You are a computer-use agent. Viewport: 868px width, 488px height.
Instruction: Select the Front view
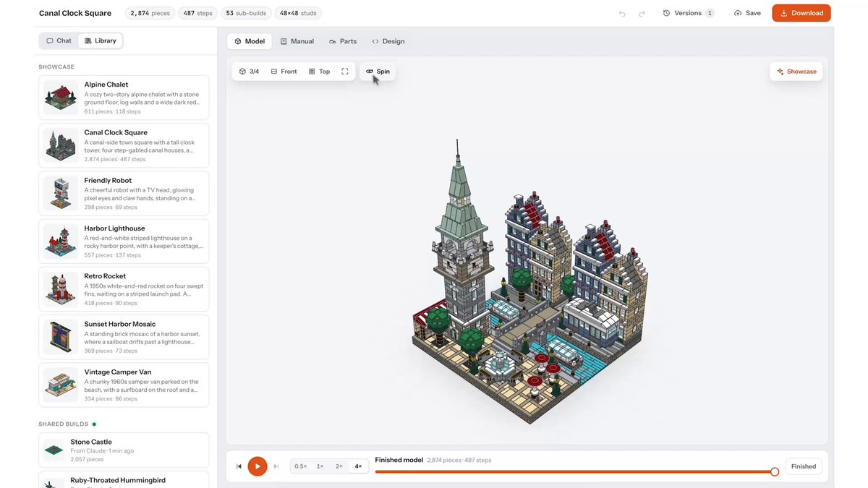284,72
